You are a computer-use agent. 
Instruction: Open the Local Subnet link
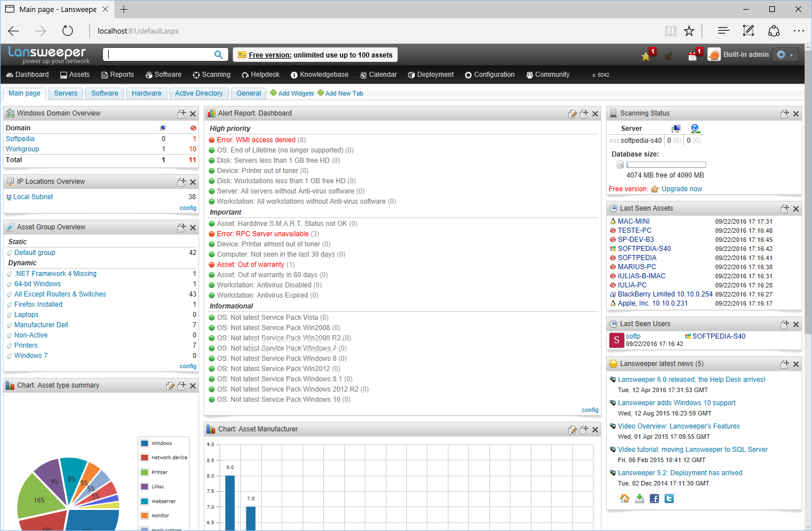[33, 197]
